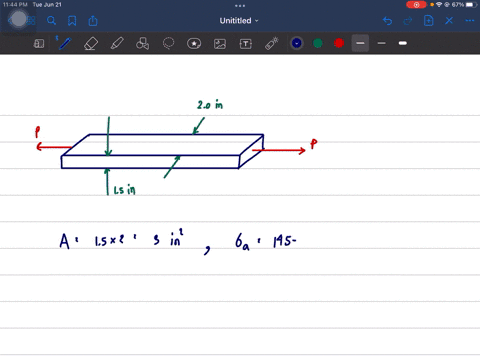The height and width of the screenshot is (360, 480).
Task: Select the Lasso tool
Action: [x=168, y=43]
